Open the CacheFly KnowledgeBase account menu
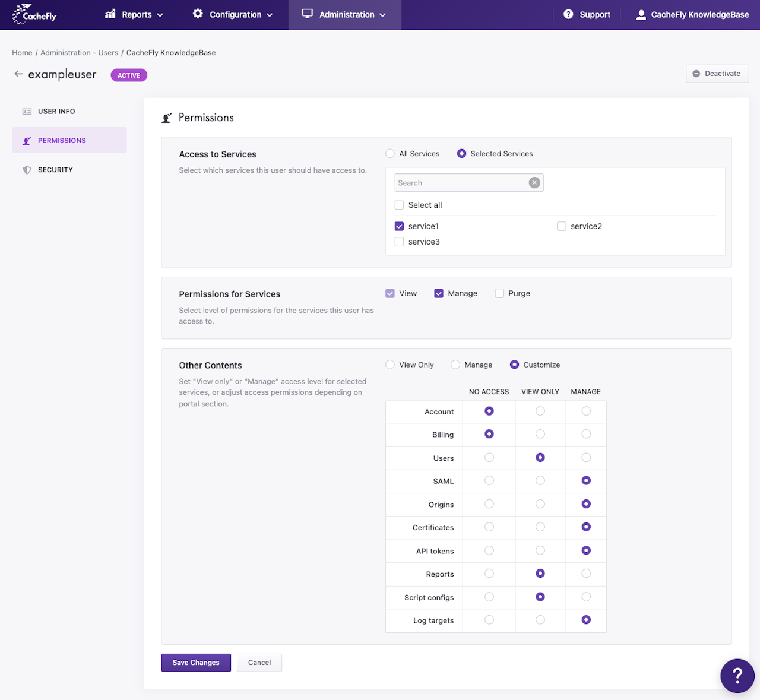This screenshot has height=700, width=760. coord(692,14)
